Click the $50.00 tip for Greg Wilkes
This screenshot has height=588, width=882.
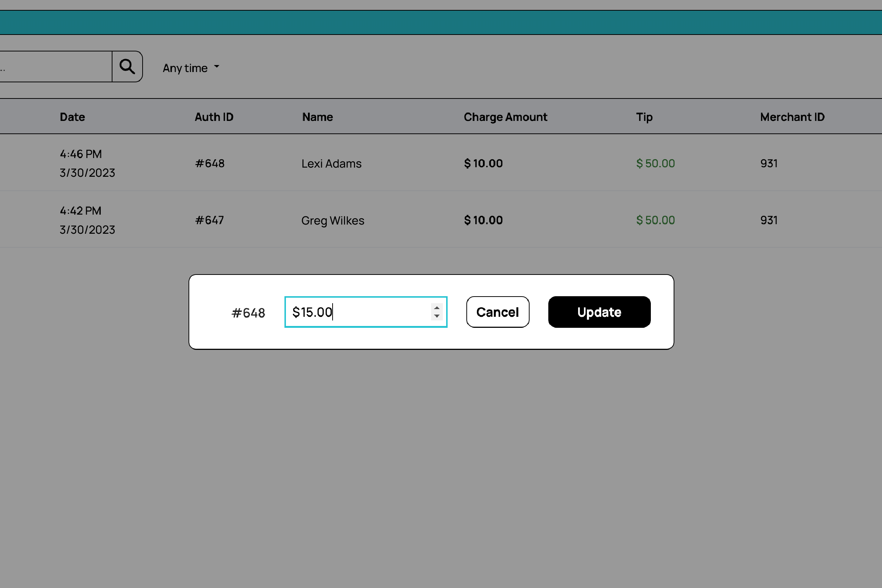(x=655, y=220)
